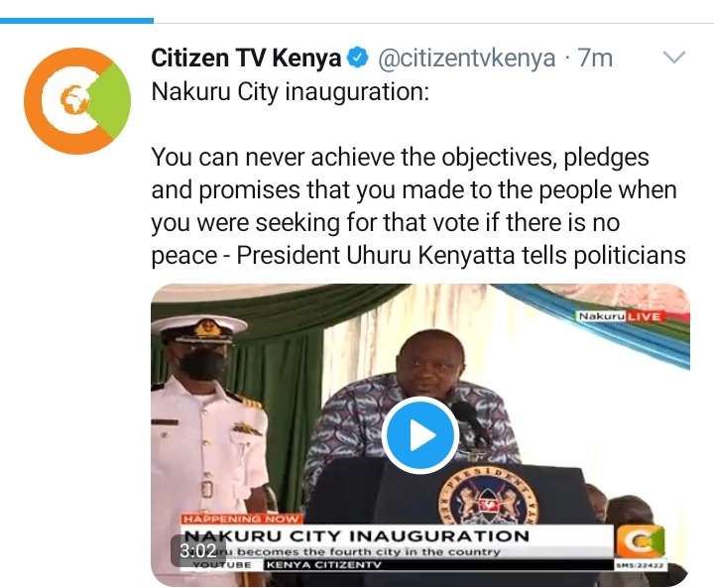Image resolution: width=714 pixels, height=588 pixels.
Task: Select the active blue tab indicator
Action: (76, 20)
